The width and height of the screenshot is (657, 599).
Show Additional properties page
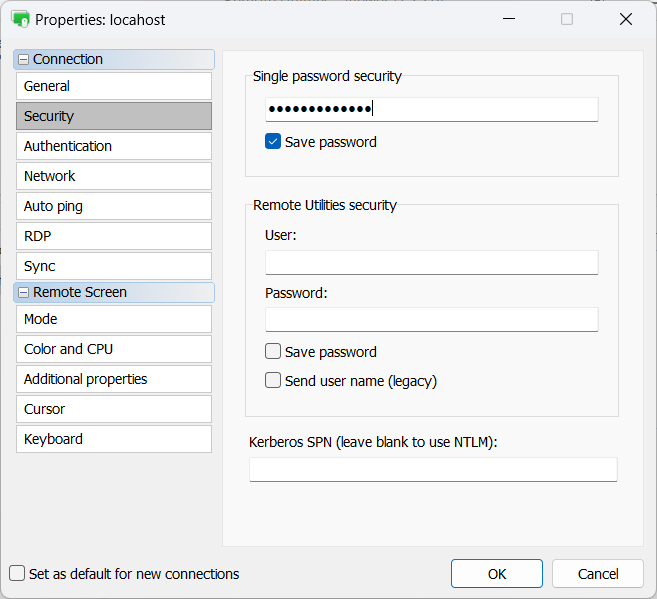pos(113,379)
